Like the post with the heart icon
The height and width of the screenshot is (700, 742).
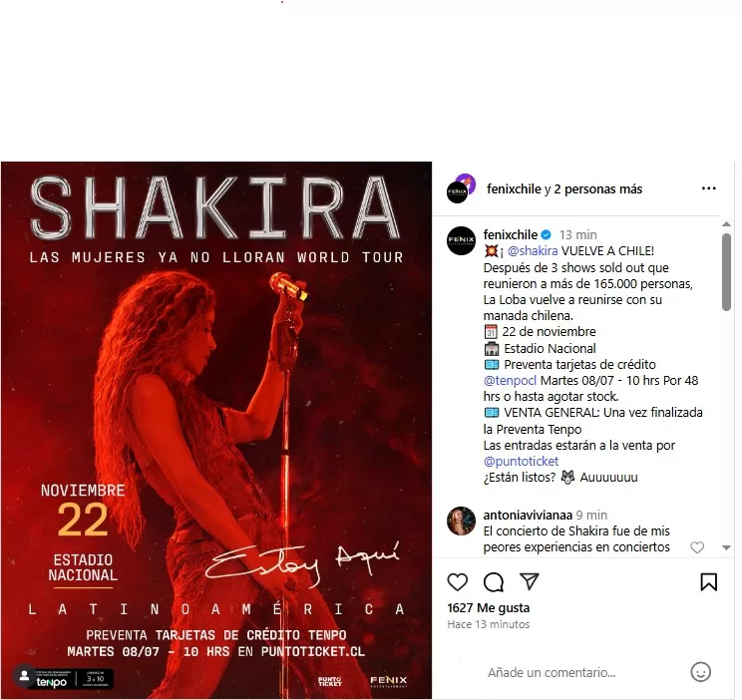[457, 582]
